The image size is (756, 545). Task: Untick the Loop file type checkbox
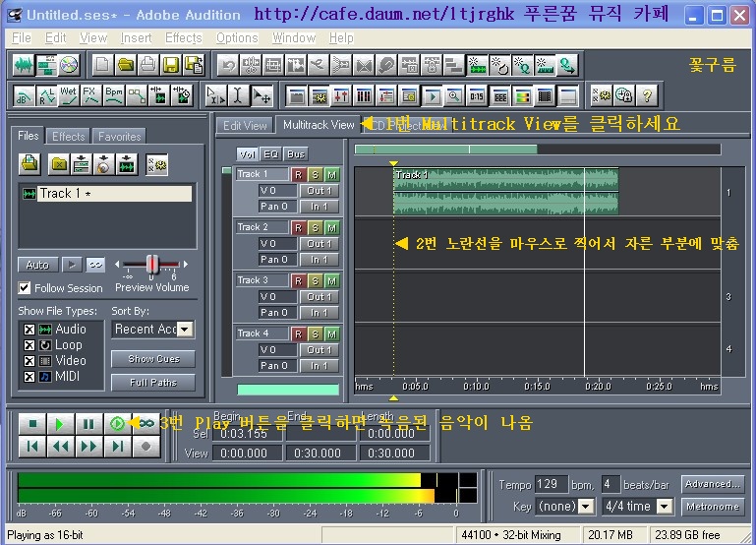(29, 345)
